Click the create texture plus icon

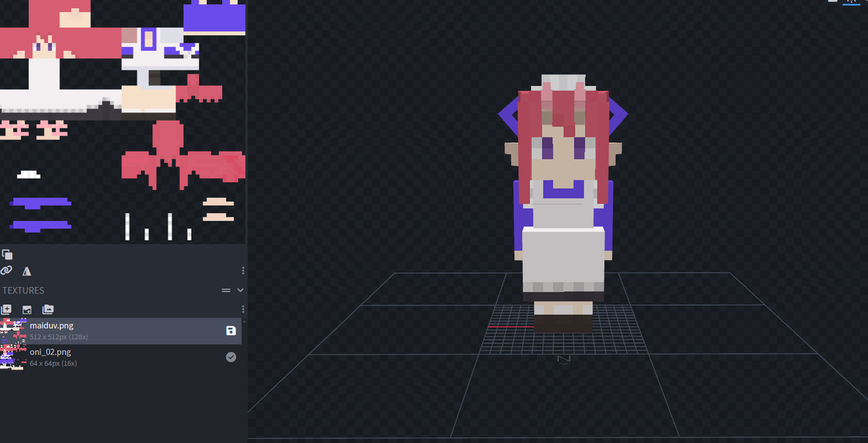pos(7,309)
